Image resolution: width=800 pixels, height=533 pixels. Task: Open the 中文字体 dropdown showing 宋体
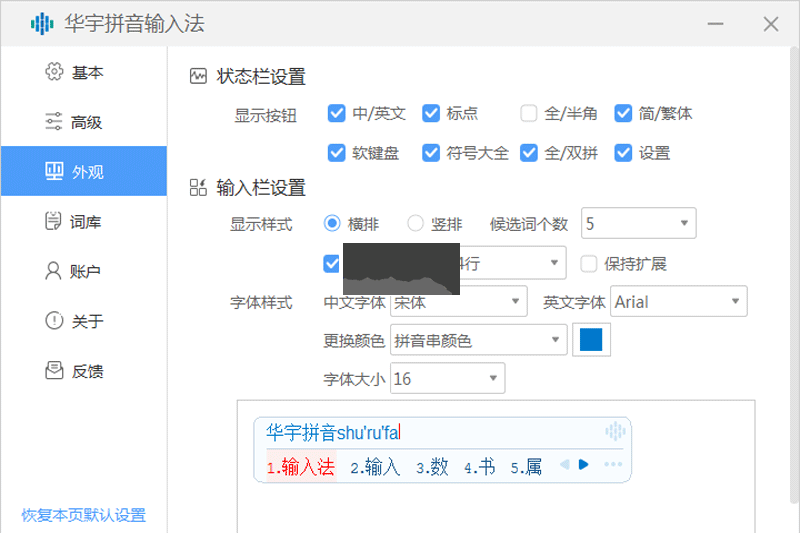(x=459, y=301)
